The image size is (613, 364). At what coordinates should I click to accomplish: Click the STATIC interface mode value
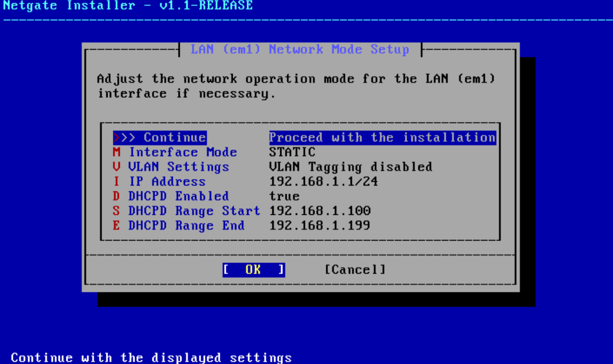[292, 152]
